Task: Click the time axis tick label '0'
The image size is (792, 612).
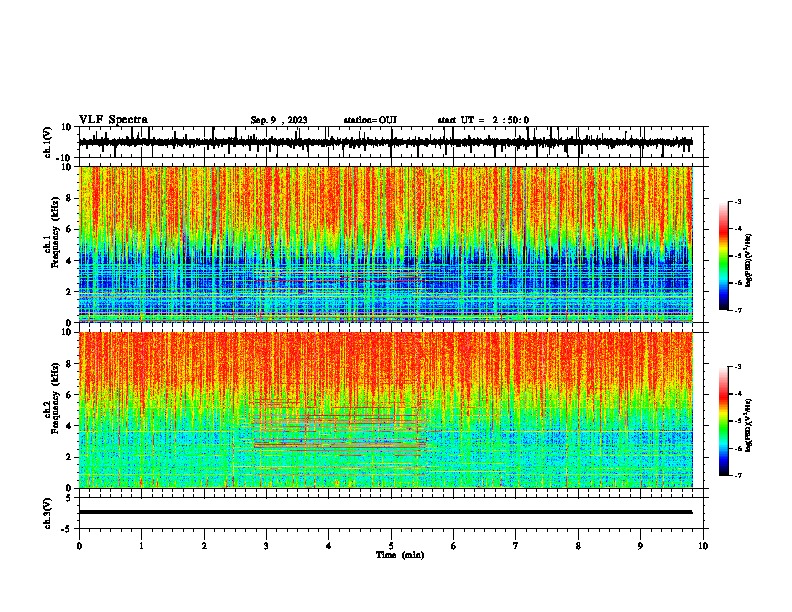Action: point(79,546)
